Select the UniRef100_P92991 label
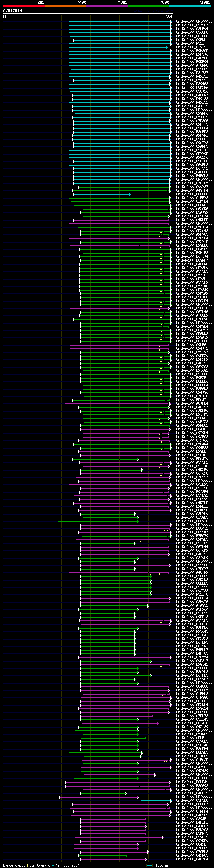Screen dimensions: 214x868 tap(192, 587)
